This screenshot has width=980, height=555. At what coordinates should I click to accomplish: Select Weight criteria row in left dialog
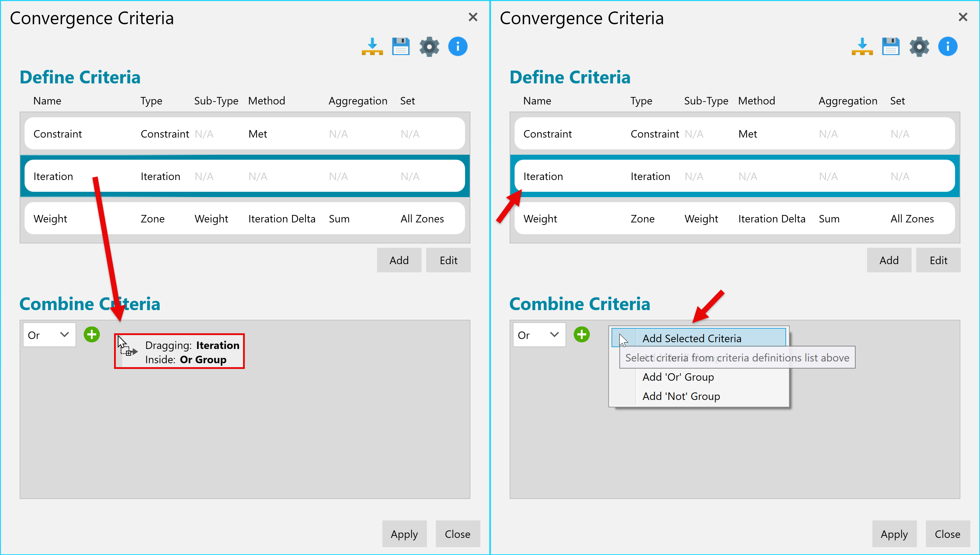(244, 219)
